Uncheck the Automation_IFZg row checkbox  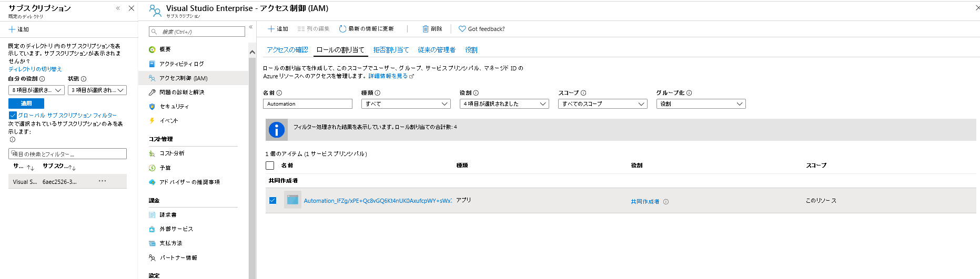click(272, 200)
